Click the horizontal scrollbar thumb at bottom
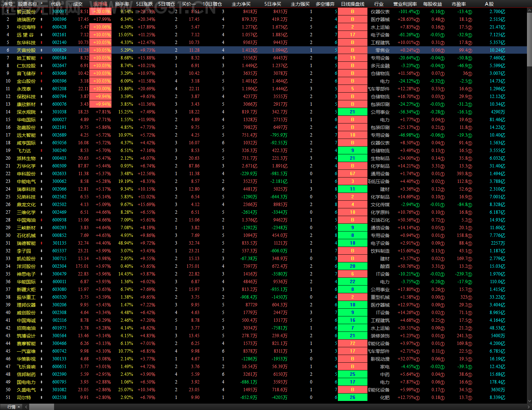 42,407
